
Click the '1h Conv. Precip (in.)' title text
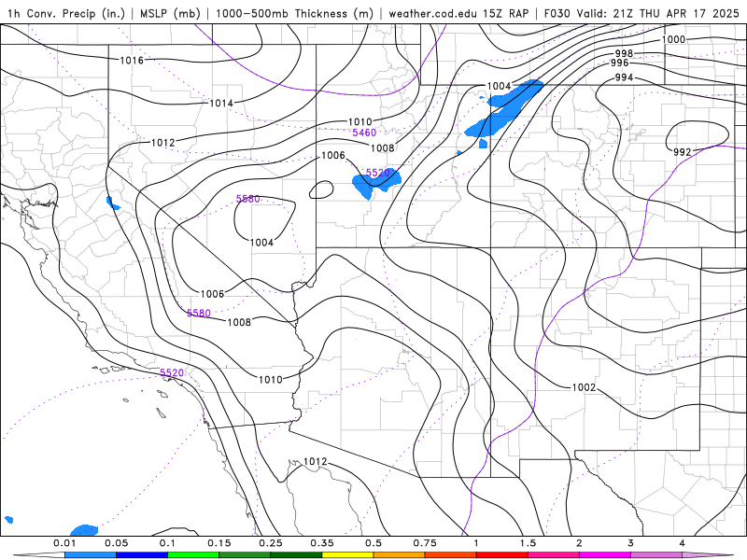coord(66,13)
